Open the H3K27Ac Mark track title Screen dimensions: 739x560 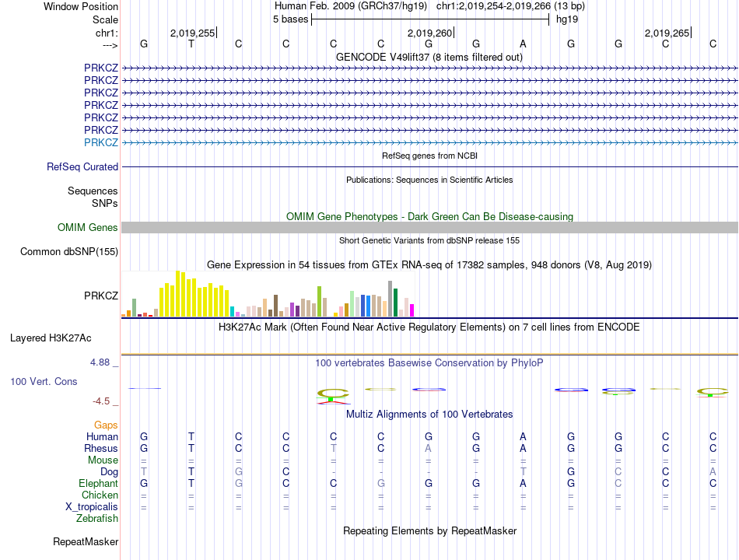[x=429, y=327]
